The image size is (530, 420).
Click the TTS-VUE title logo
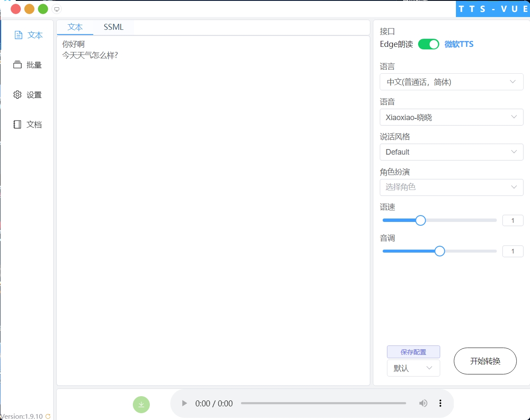click(493, 9)
